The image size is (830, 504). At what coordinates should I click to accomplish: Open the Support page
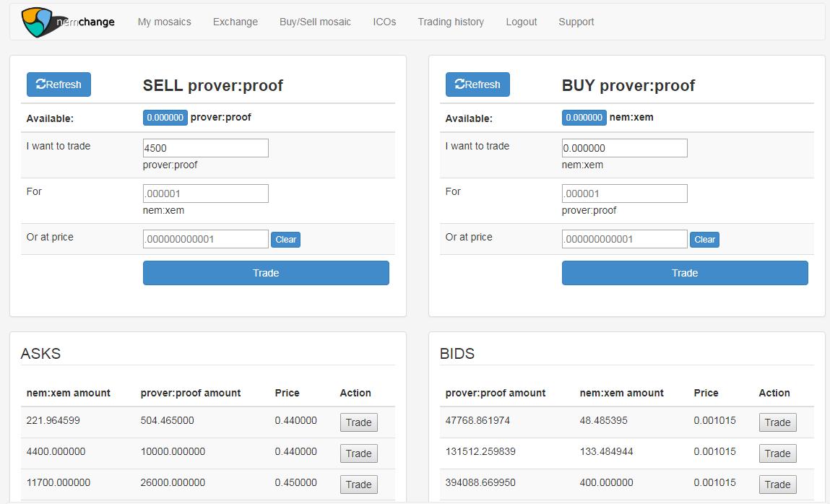click(576, 22)
